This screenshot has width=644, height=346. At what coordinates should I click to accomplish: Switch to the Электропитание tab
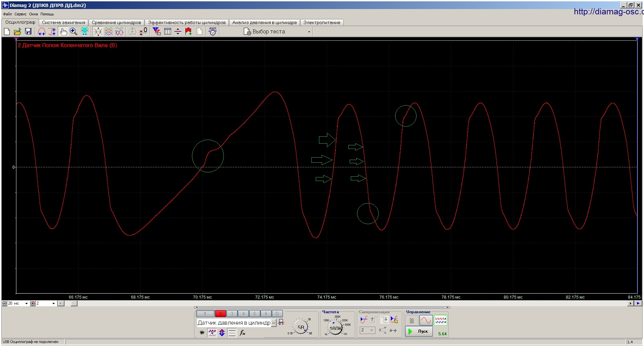pos(322,22)
